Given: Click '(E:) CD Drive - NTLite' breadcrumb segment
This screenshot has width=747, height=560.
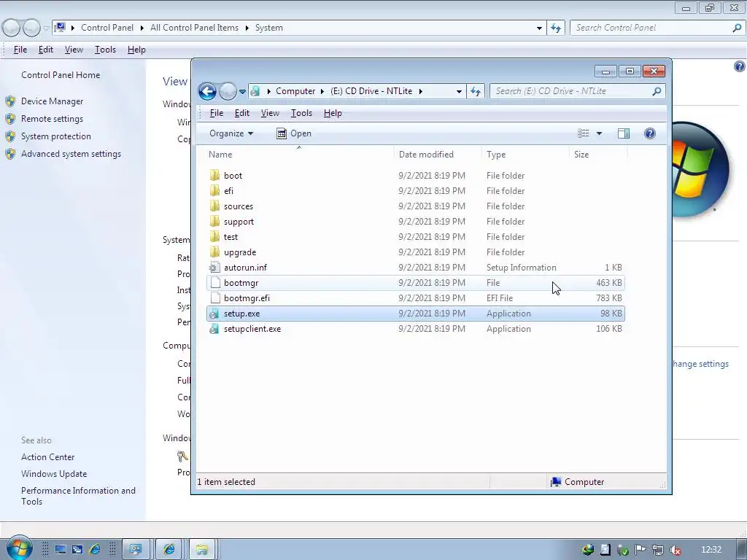Looking at the screenshot, I should (371, 91).
